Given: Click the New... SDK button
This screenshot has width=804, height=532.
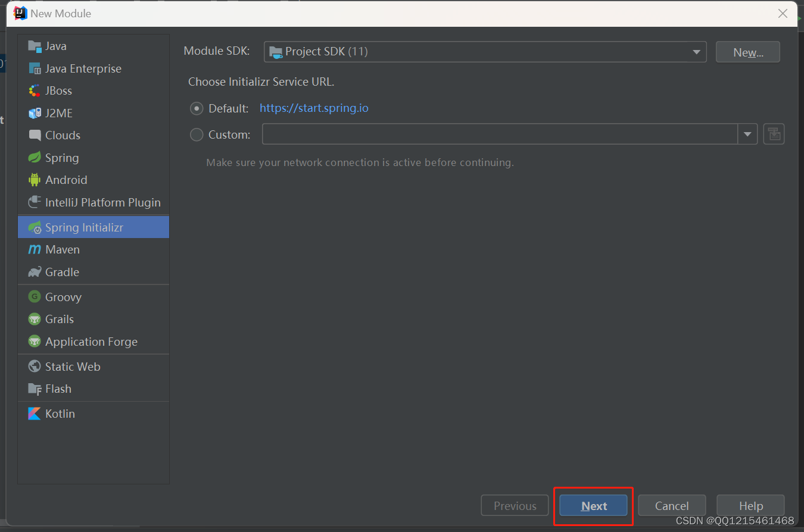Looking at the screenshot, I should 748,52.
